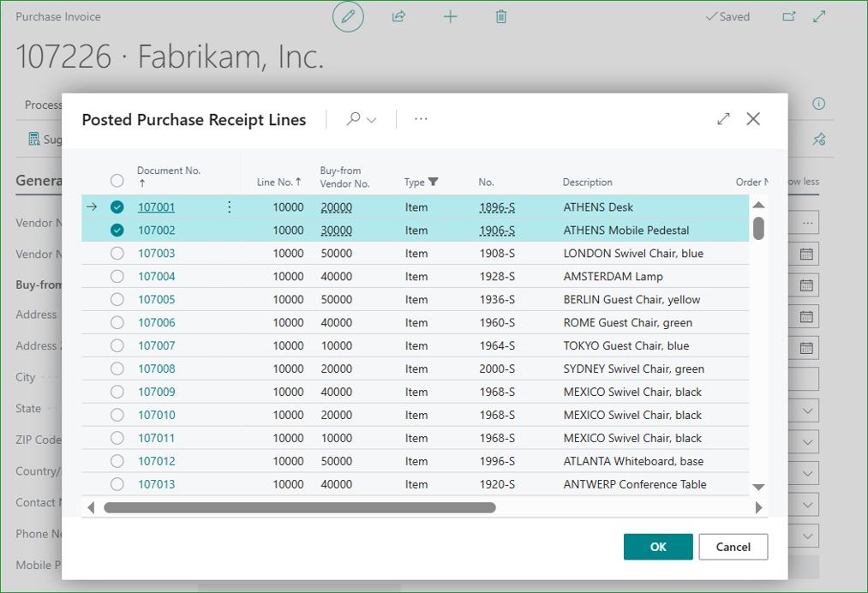The width and height of the screenshot is (868, 593).
Task: Select the row checkbox for 107004
Action: point(117,276)
